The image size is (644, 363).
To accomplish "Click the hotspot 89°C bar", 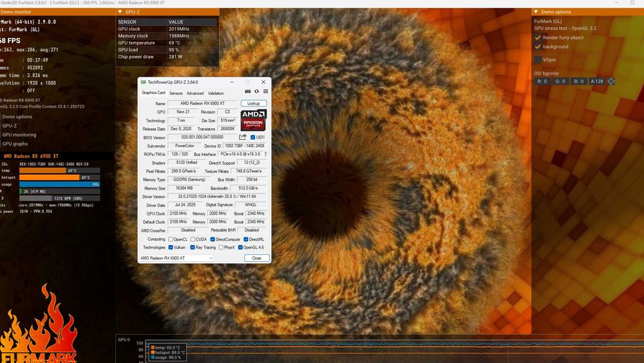I will pos(59,177).
